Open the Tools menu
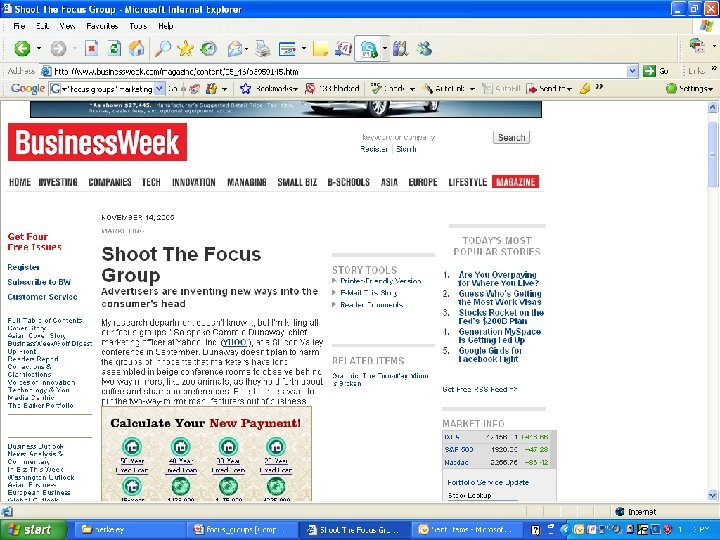 coord(138,26)
